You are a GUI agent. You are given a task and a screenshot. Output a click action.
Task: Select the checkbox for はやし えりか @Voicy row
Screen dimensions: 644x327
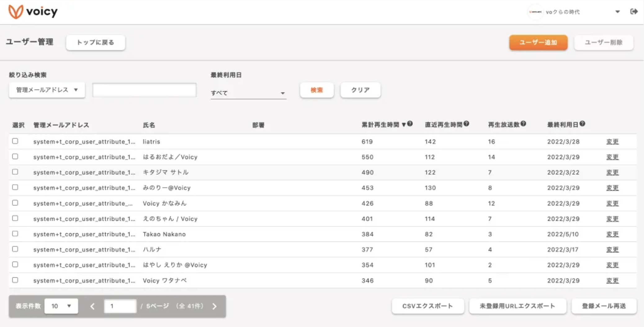[15, 265]
